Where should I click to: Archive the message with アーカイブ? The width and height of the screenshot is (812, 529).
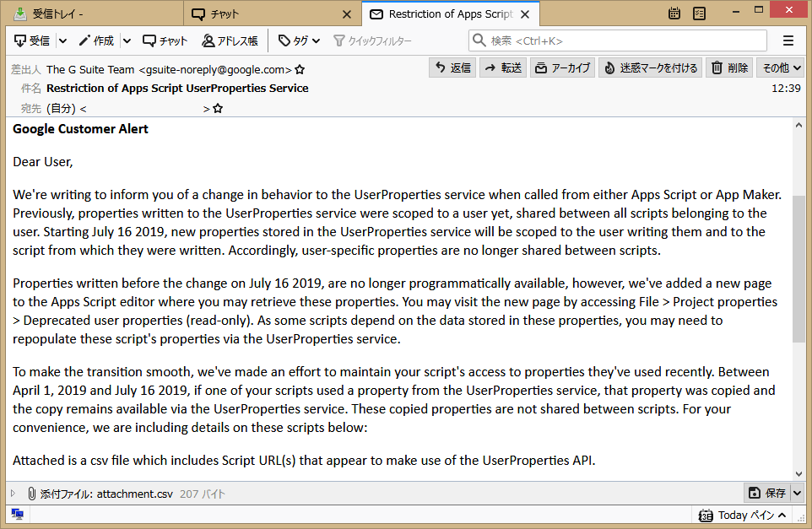click(562, 67)
